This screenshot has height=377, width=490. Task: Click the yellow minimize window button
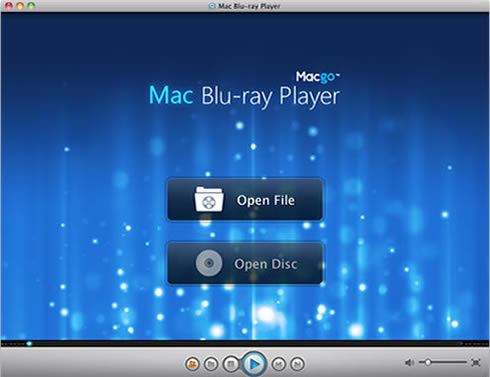point(20,5)
